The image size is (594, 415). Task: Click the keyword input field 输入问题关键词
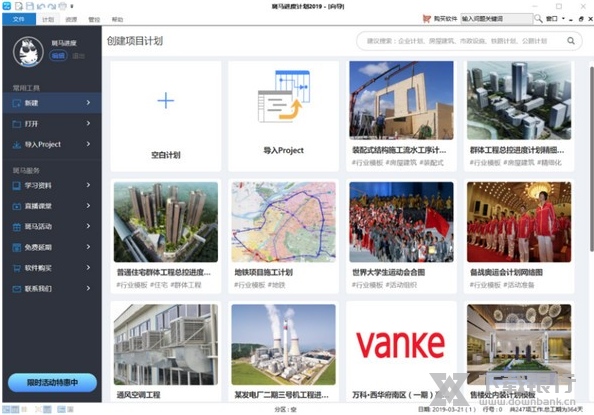click(x=497, y=19)
